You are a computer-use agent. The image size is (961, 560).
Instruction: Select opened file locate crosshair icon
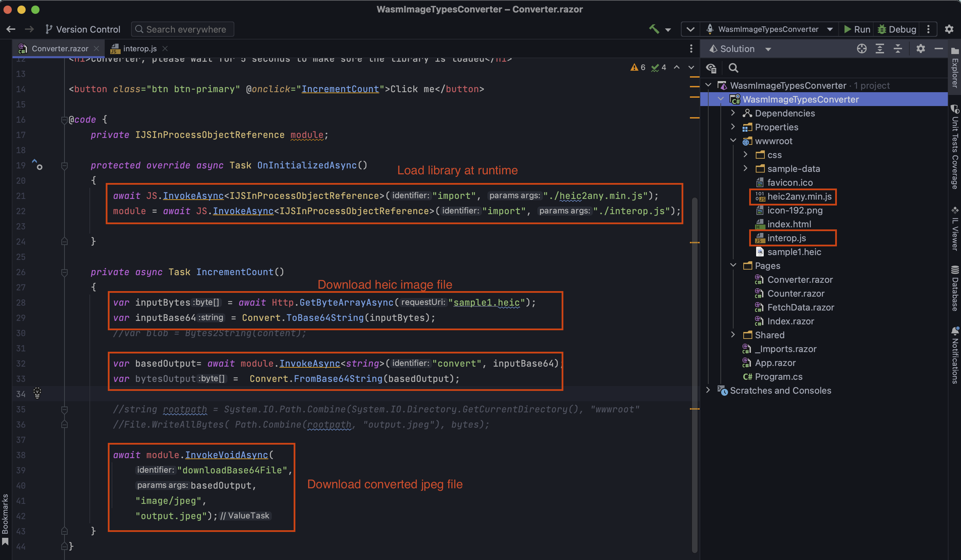862,49
